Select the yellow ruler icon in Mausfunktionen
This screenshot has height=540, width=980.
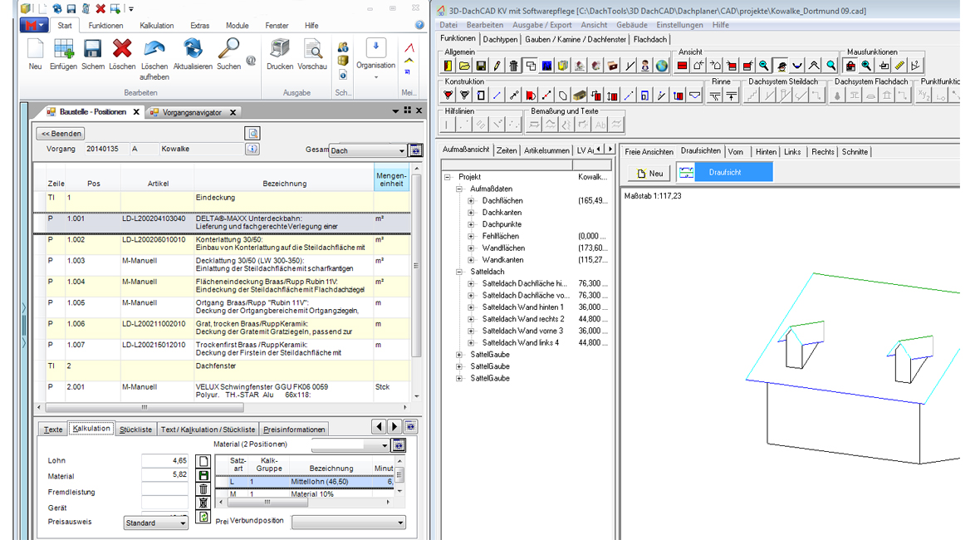point(899,66)
